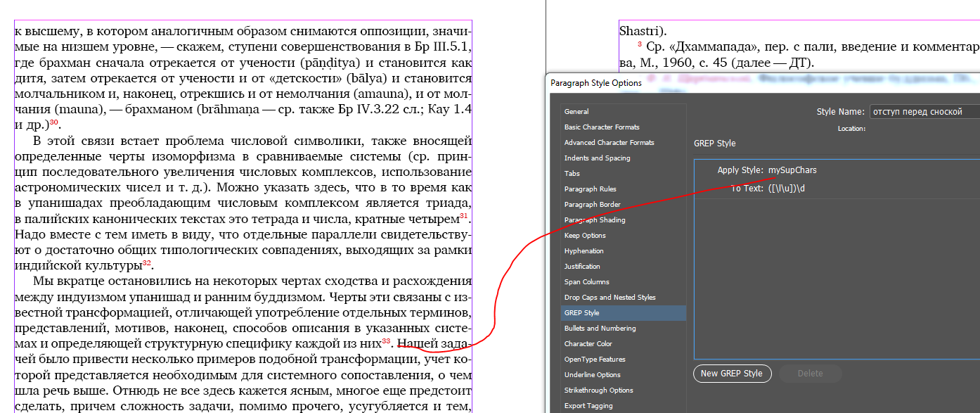Click the To Text GREP expression
This screenshot has height=413, width=980.
[x=787, y=189]
